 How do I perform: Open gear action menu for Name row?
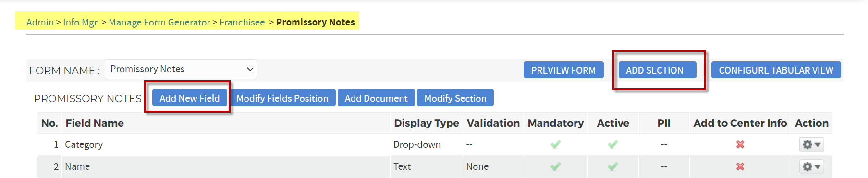pos(812,166)
